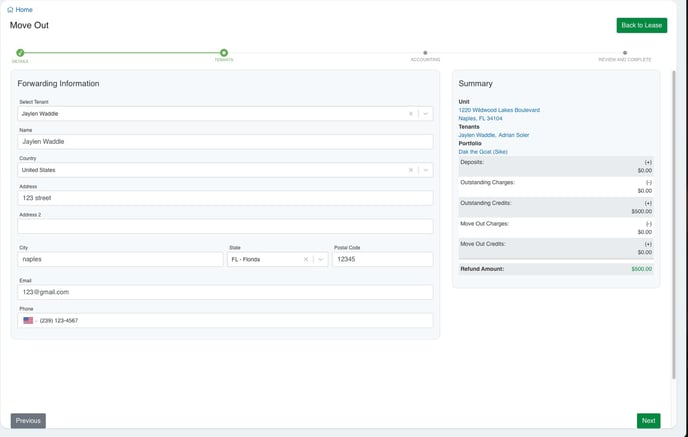688x437 pixels.
Task: Clear the State field X icon
Action: point(306,259)
